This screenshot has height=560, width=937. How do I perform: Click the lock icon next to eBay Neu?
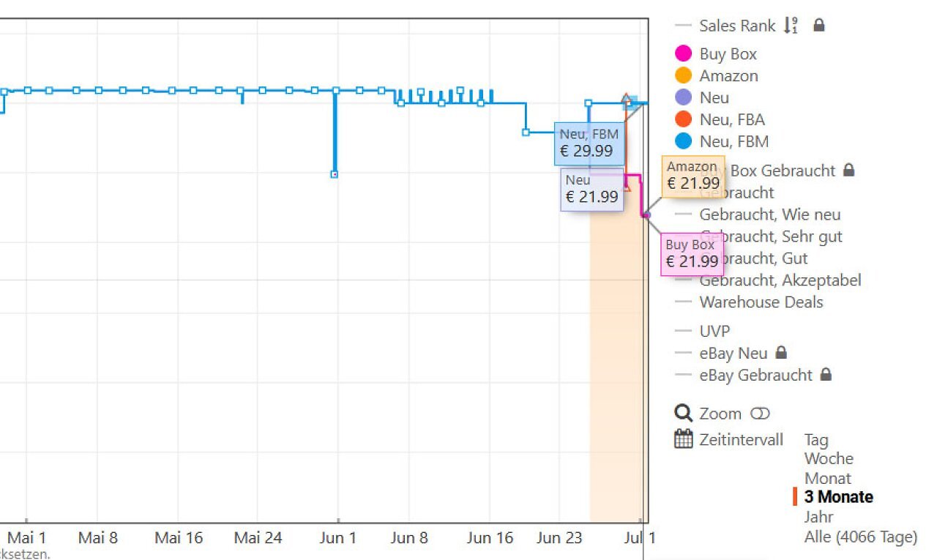781,353
